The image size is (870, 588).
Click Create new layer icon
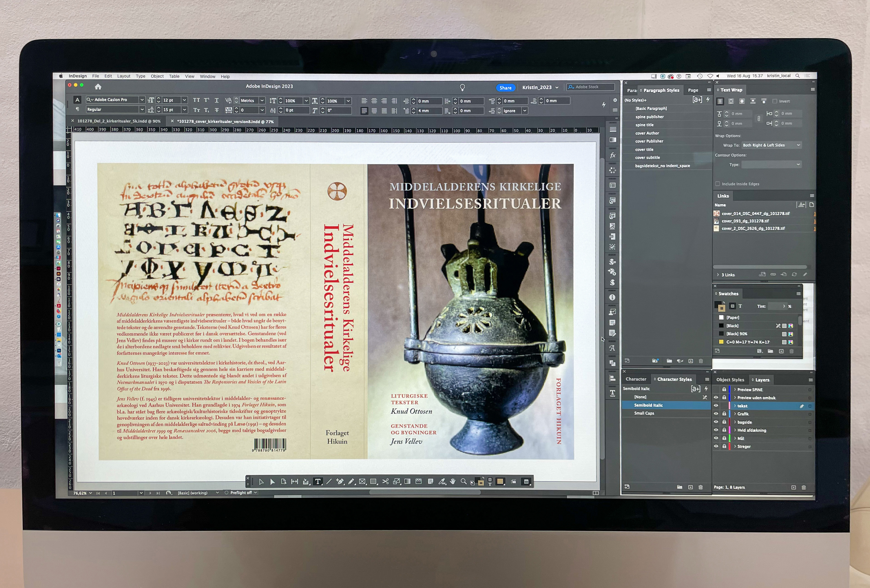tap(793, 487)
